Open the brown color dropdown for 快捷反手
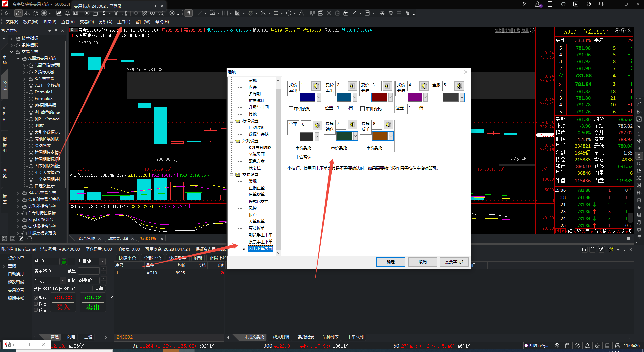 [391, 136]
